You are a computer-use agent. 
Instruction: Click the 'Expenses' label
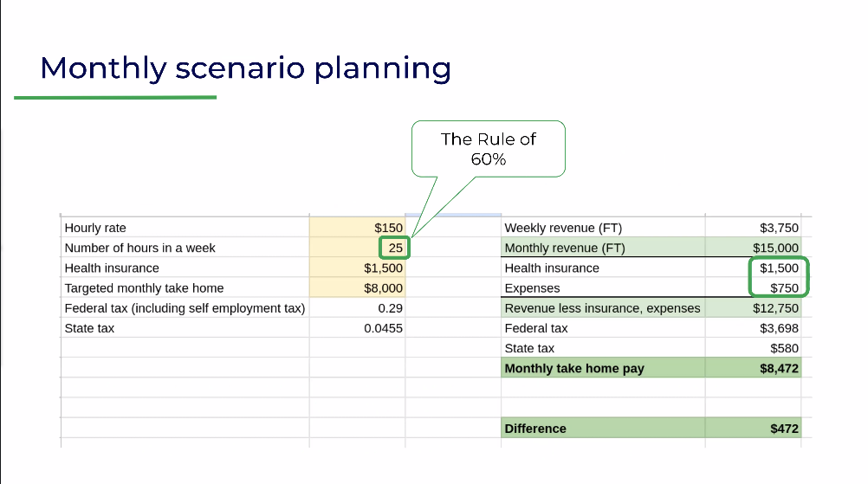tap(532, 288)
